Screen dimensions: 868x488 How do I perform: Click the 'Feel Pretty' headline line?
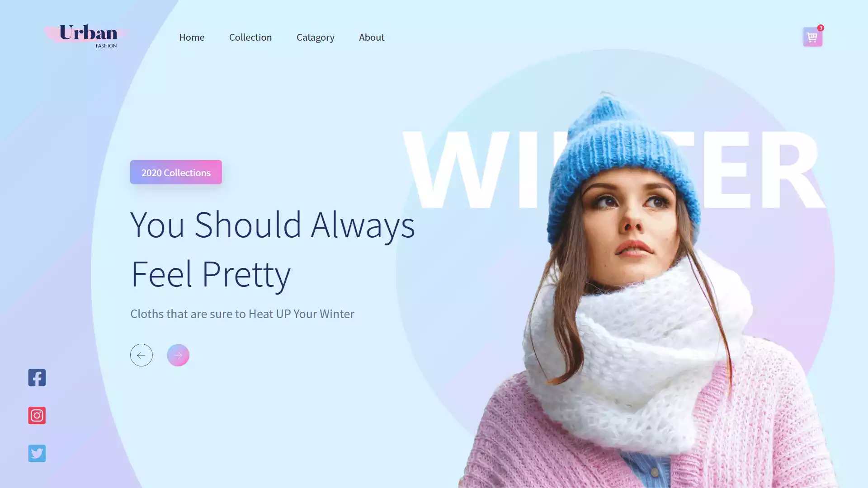pos(211,274)
